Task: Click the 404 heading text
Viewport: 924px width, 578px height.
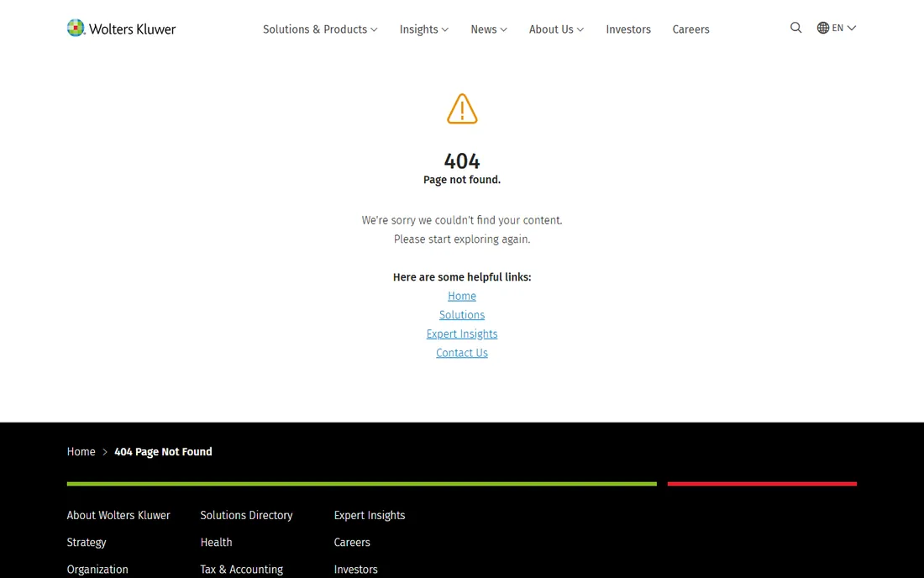Action: tap(462, 160)
